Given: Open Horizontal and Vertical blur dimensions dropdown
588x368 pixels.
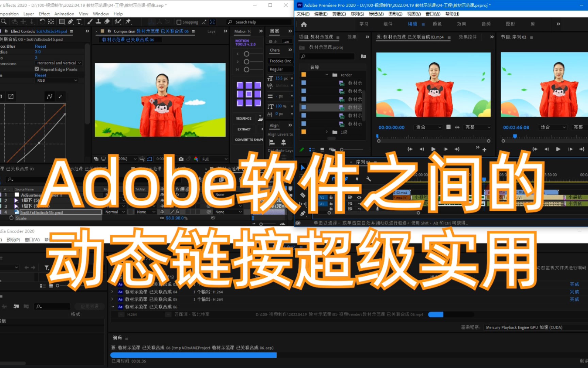Looking at the screenshot, I should (x=59, y=63).
